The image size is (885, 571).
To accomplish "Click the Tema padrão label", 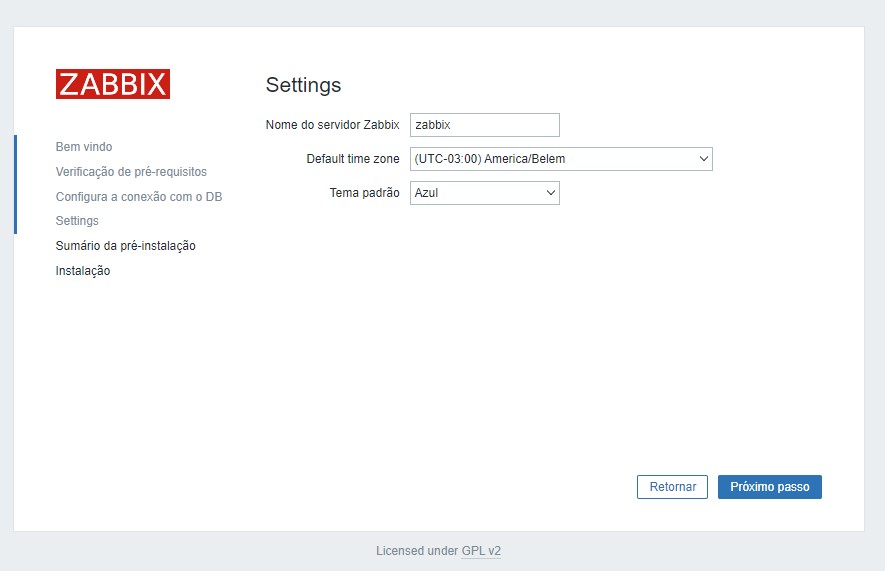I will pyautogui.click(x=364, y=193).
